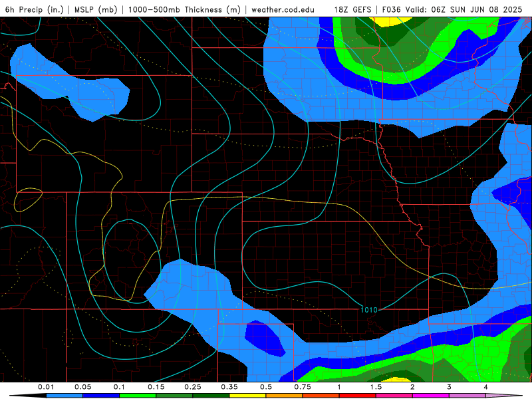Select the violet 3–4 legend swatch
This screenshot has height=399, width=532.
[x=467, y=396]
